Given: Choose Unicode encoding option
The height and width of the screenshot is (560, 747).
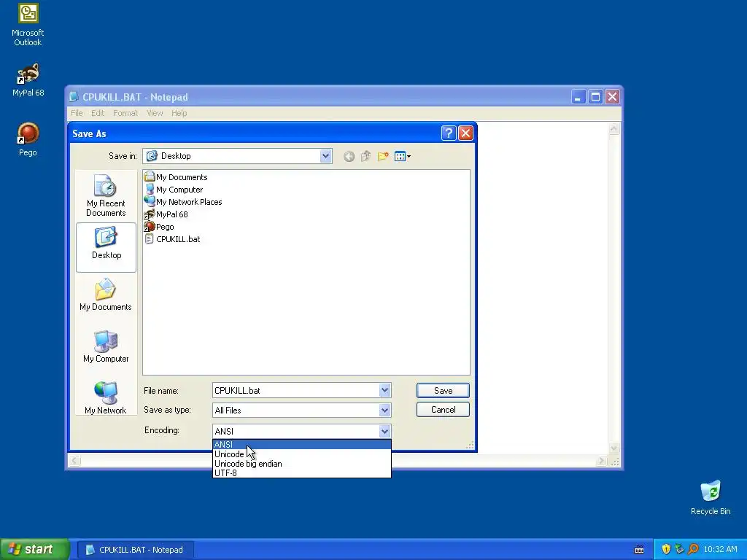Looking at the screenshot, I should 301,454.
